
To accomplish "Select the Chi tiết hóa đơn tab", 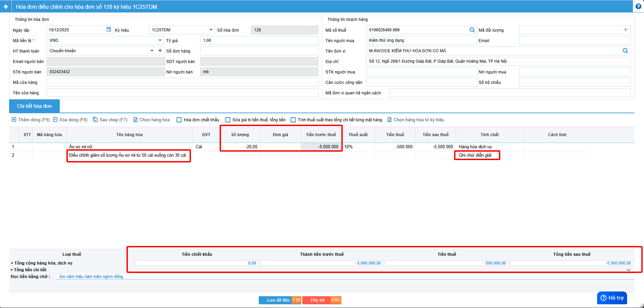I will click(34, 106).
